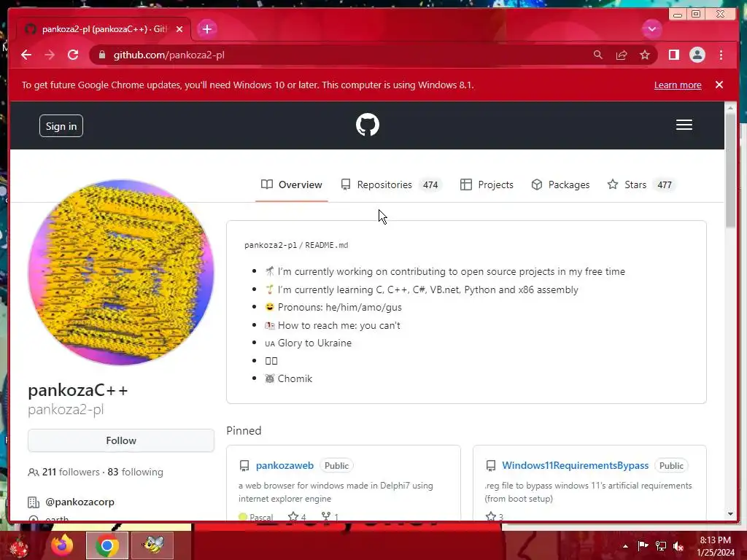Image resolution: width=747 pixels, height=560 pixels.
Task: Open the Chrome three-dot menu
Action: point(721,55)
